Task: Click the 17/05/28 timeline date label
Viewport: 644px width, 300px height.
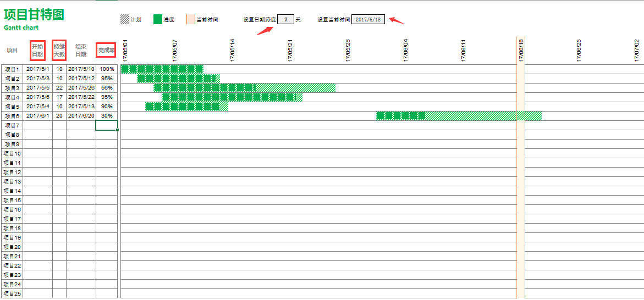Action: (x=348, y=51)
